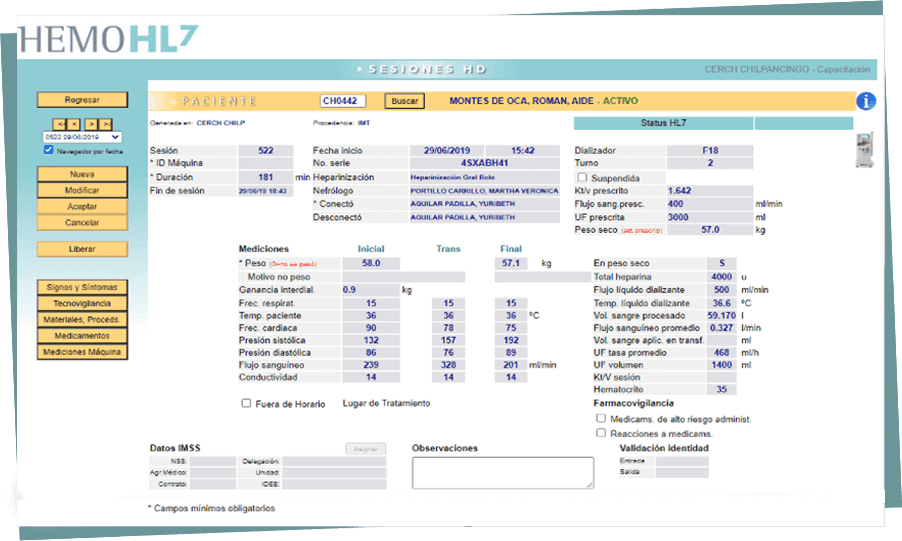Image resolution: width=902 pixels, height=541 pixels.
Task: Open session date dropdown 0522 29/06/2019
Action: pyautogui.click(x=82, y=137)
